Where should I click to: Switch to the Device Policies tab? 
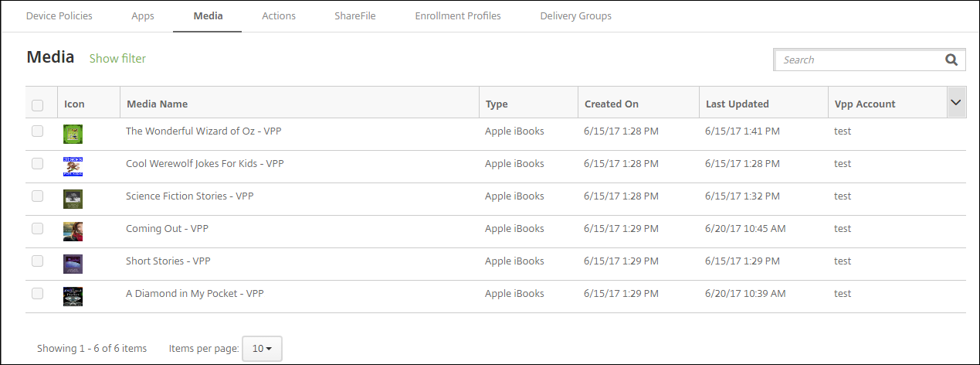coord(59,15)
